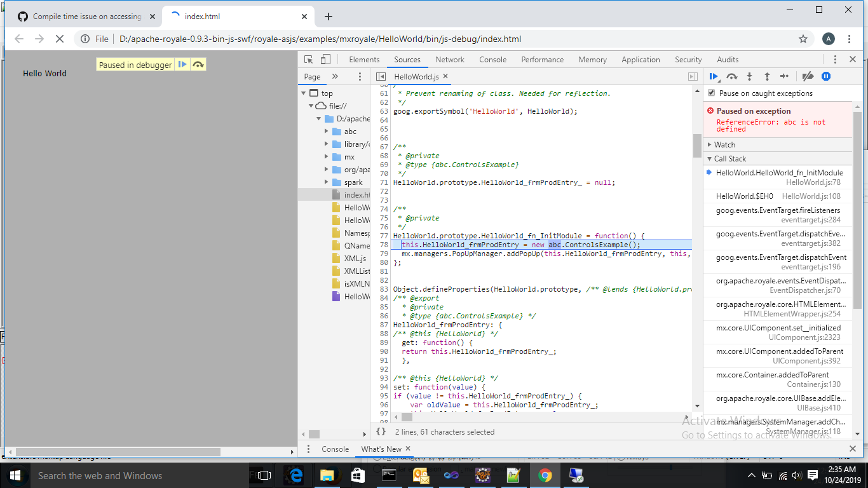Screen dimensions: 868x488
Task: Click the Step out of current function icon
Action: tap(767, 76)
